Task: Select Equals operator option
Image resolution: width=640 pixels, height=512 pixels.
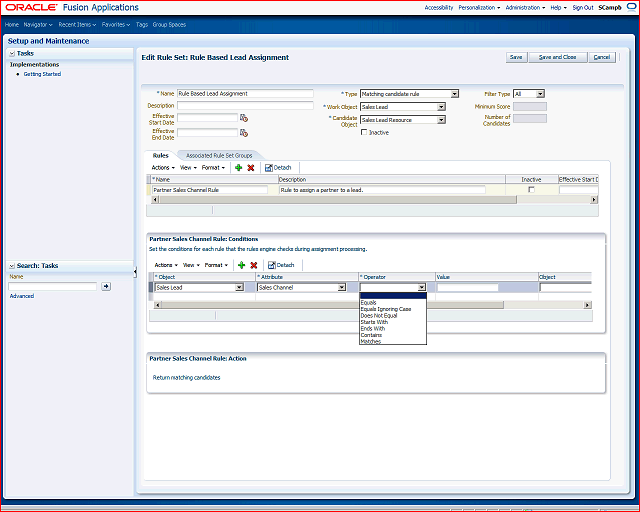Action: tap(369, 303)
